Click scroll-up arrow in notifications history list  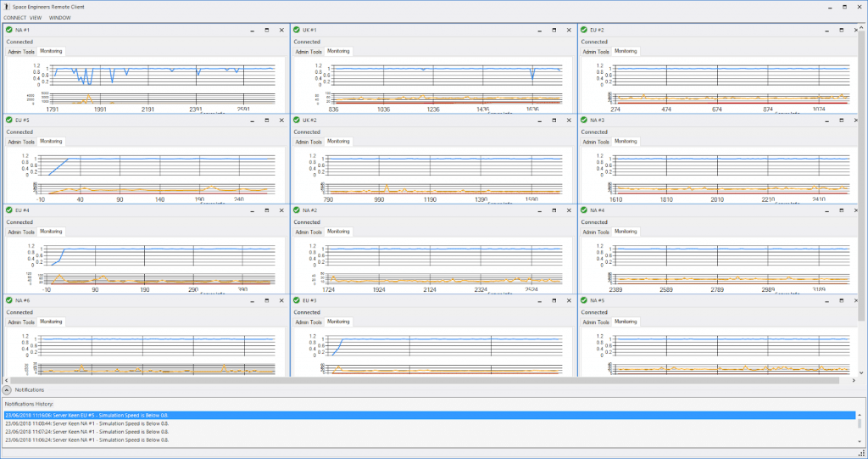pyautogui.click(x=860, y=415)
